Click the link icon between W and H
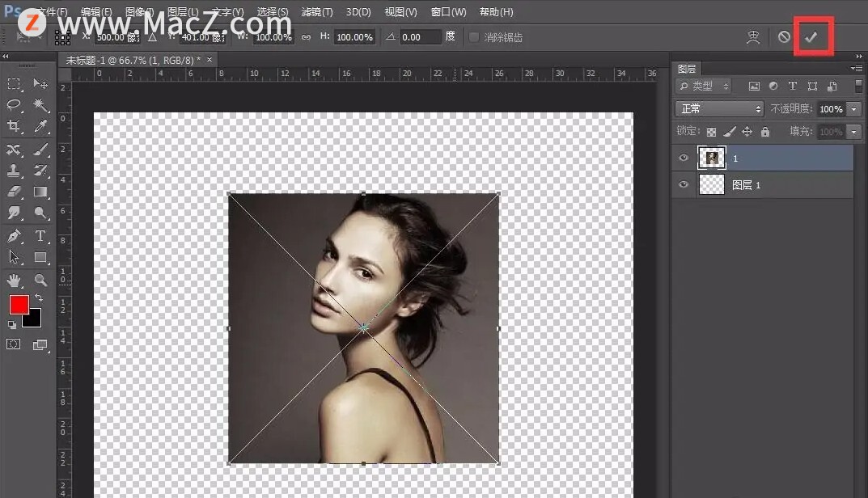Viewport: 868px width, 498px height. tap(306, 37)
